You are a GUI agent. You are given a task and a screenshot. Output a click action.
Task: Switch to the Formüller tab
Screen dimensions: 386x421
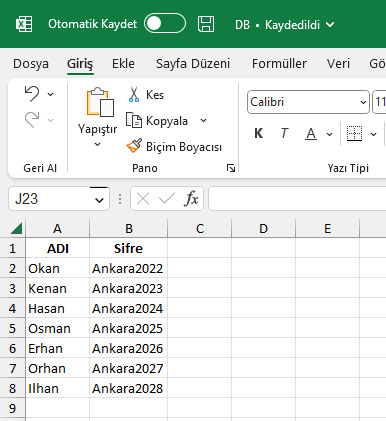click(279, 63)
